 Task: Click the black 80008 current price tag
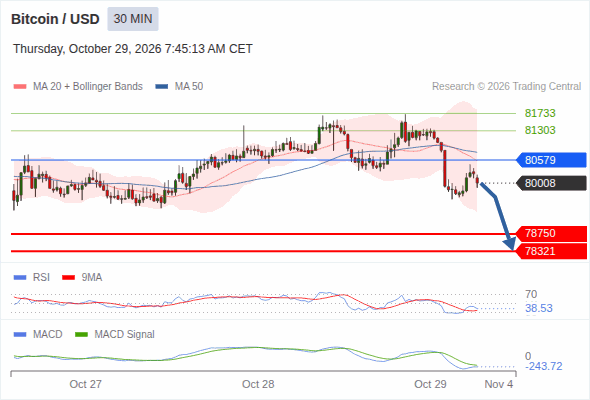tap(551, 183)
